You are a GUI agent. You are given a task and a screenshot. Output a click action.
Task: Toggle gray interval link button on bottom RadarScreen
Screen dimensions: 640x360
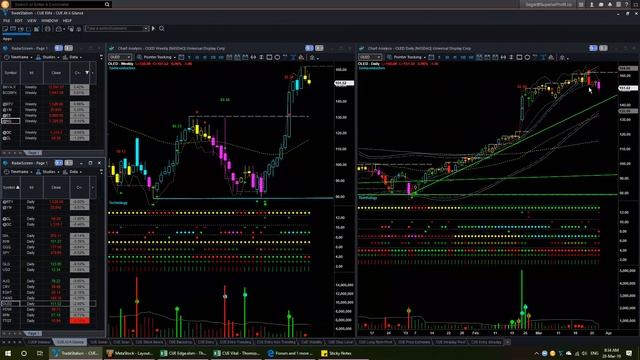click(68, 163)
